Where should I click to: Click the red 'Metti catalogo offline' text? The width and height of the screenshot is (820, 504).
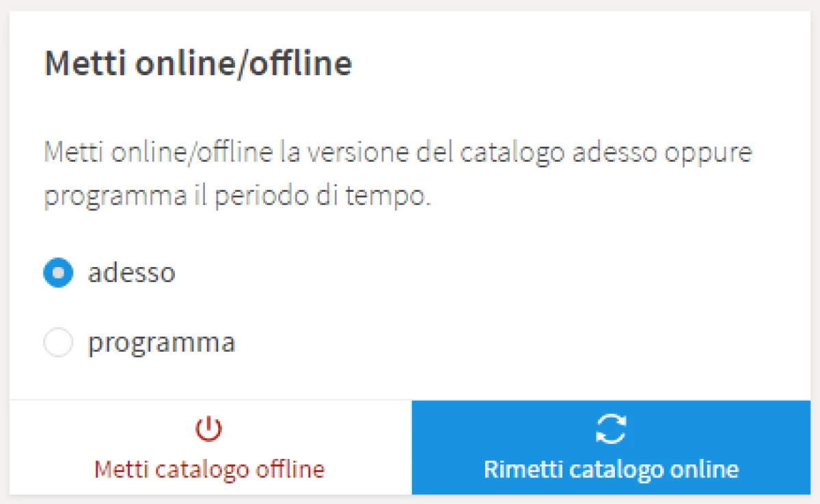point(209,470)
